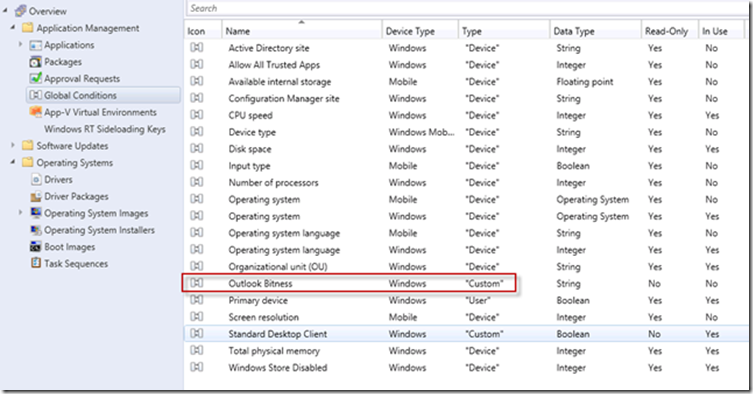Select the Standard Desktop Client row
This screenshot has height=394, width=753.
click(x=466, y=334)
